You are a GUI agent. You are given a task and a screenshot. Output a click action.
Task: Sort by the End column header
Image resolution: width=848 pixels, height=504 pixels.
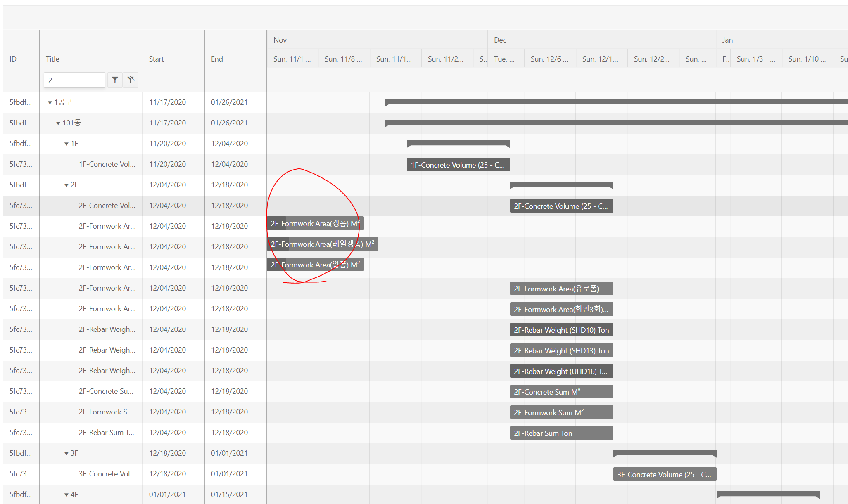tap(217, 59)
